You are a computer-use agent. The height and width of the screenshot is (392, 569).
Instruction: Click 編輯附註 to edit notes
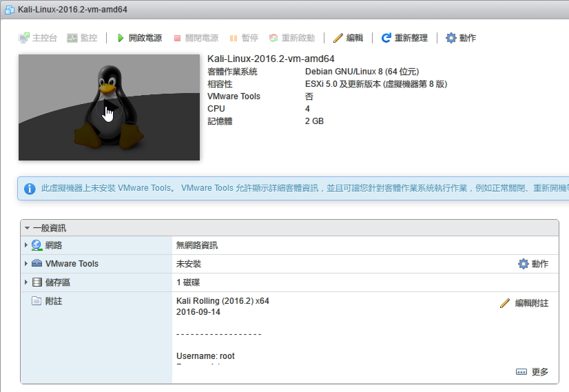click(524, 303)
